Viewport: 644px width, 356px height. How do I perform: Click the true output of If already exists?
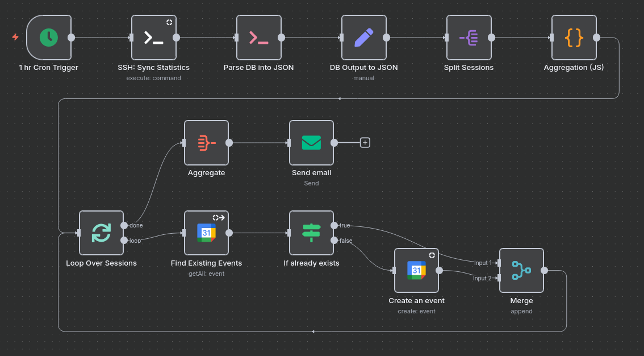pos(334,225)
